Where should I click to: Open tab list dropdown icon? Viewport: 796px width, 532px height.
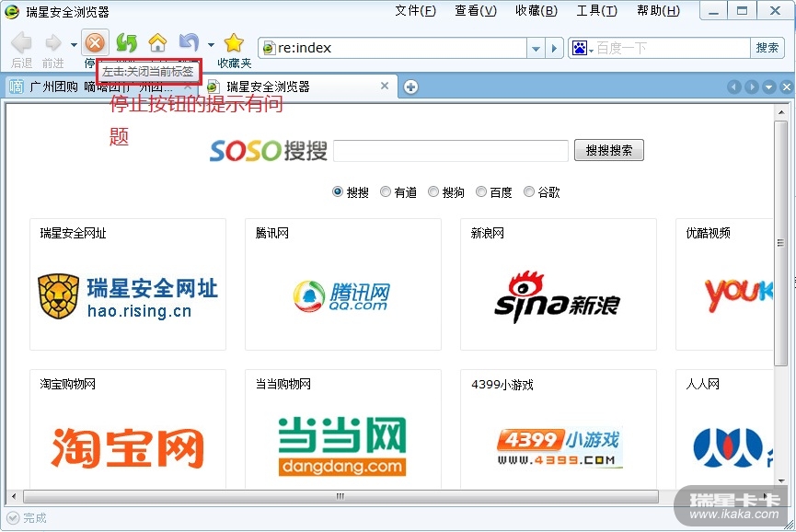(768, 87)
